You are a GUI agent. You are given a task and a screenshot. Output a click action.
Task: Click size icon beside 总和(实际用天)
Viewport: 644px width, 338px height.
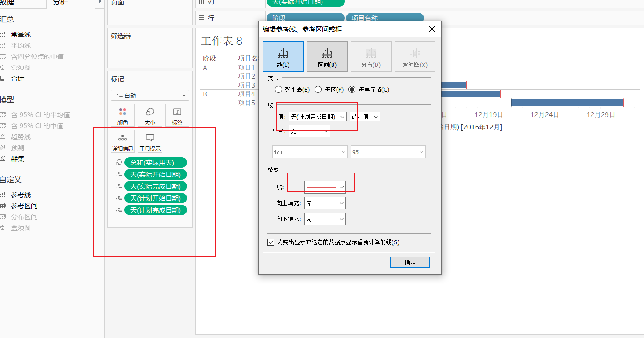[x=119, y=162]
